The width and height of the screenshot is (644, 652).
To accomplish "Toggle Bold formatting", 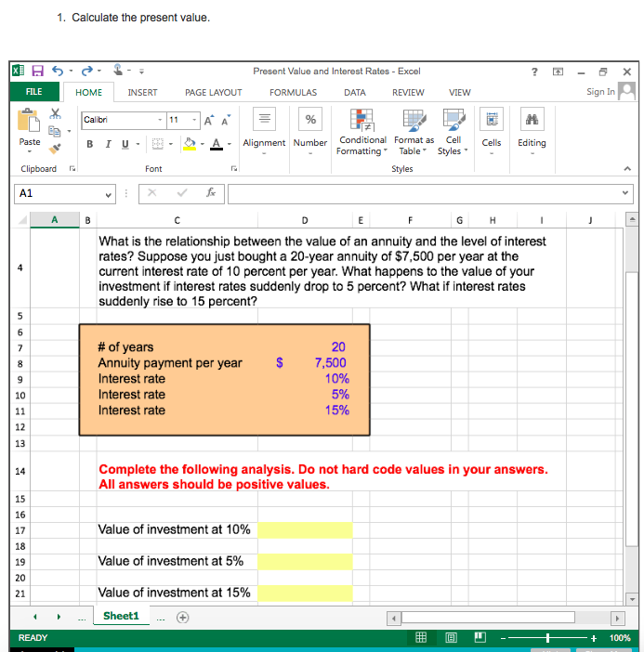I will tap(89, 144).
